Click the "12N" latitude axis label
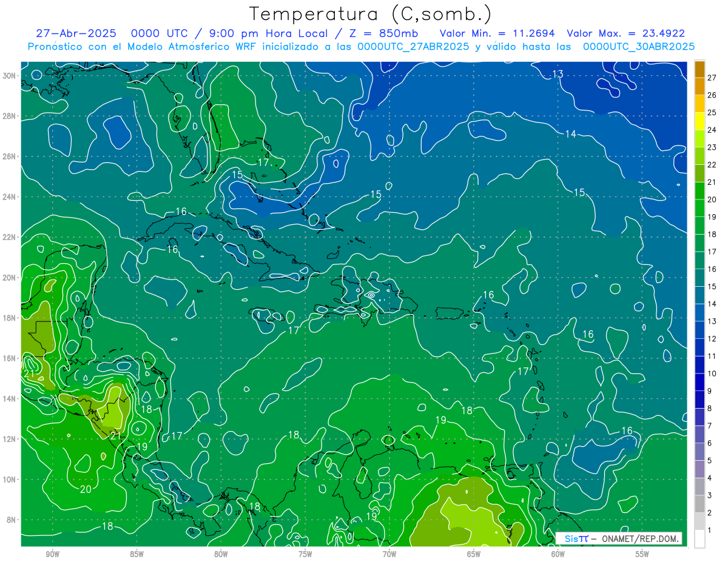728x562 pixels. pyautogui.click(x=9, y=438)
